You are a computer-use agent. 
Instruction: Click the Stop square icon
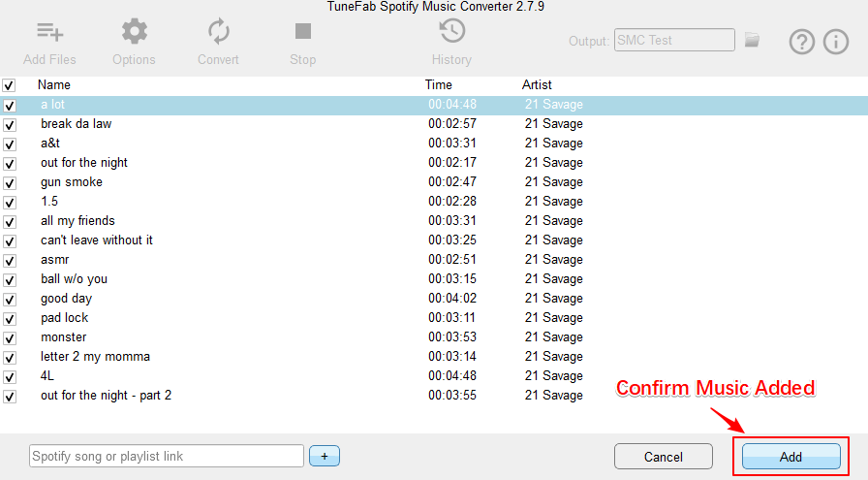(303, 31)
